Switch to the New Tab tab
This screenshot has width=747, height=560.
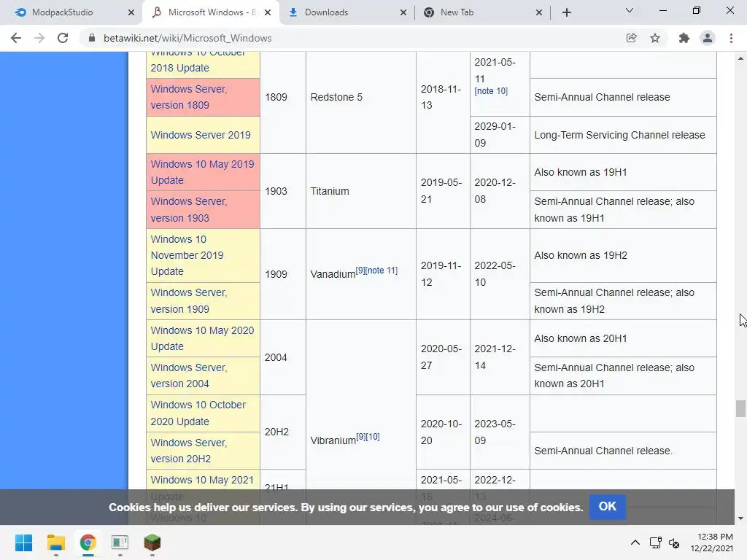(481, 12)
